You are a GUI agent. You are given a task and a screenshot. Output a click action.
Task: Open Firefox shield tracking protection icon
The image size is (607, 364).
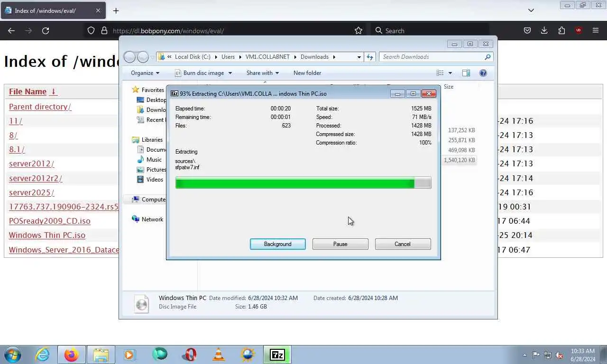tap(91, 30)
